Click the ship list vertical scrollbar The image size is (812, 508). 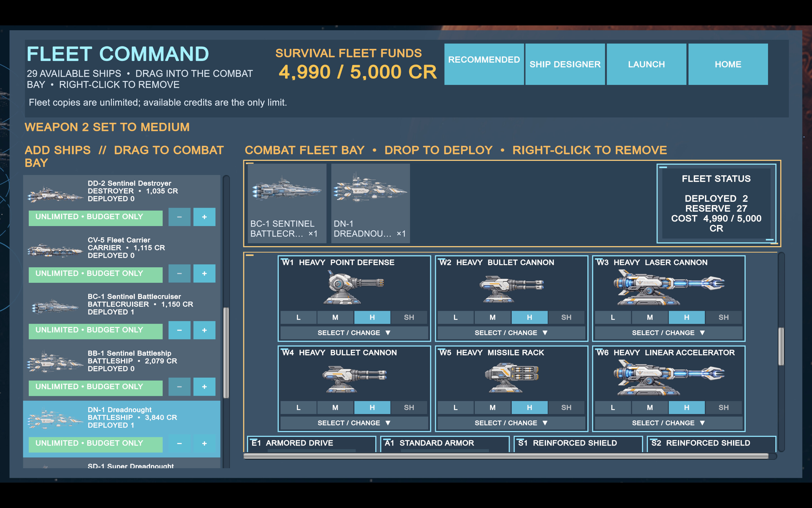226,353
